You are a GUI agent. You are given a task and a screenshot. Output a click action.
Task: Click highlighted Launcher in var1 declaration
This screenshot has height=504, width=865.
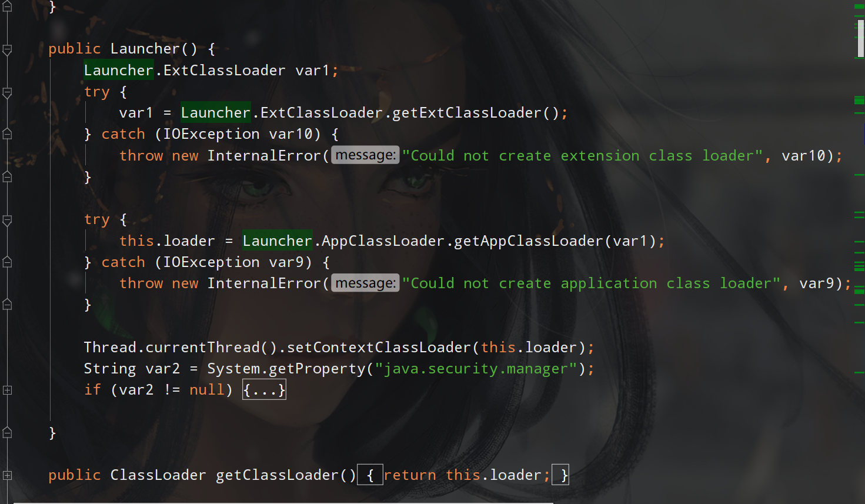pos(119,70)
